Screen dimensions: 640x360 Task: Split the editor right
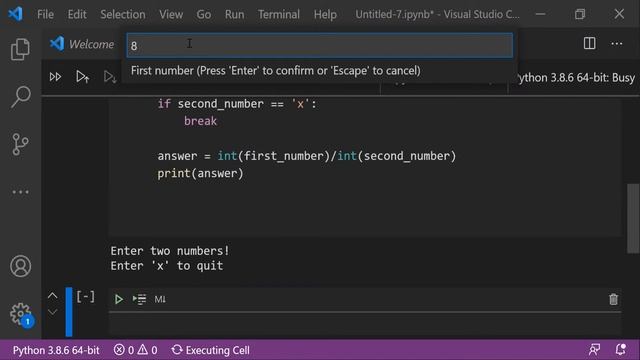point(589,43)
